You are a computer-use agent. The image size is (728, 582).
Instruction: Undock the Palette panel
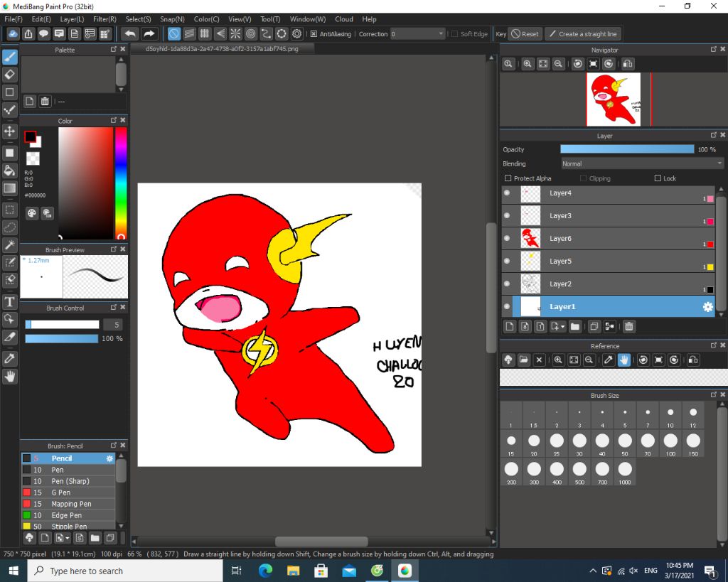pyautogui.click(x=114, y=49)
